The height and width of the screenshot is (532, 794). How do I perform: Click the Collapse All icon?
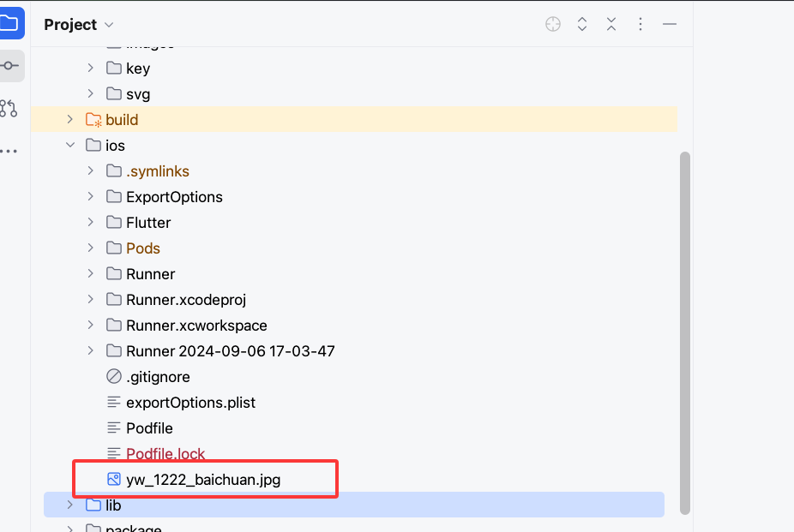coord(611,25)
